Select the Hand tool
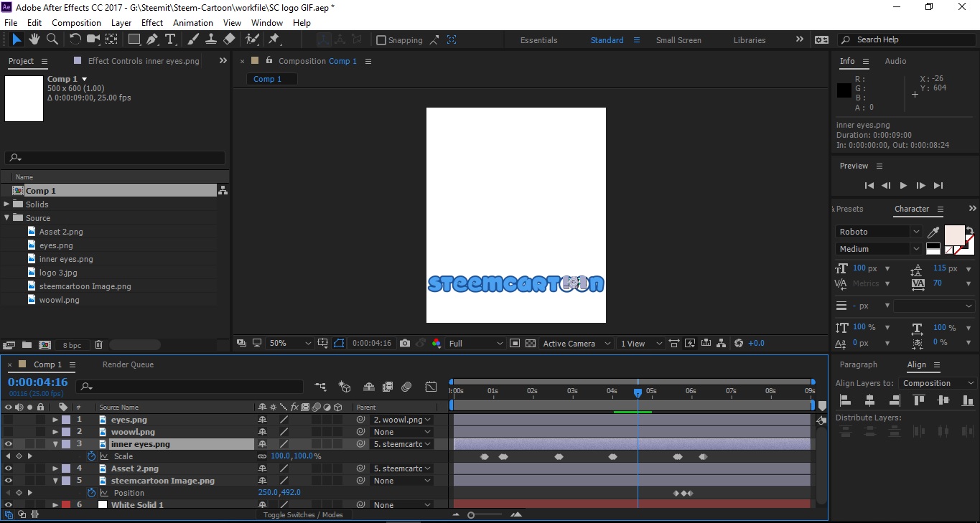980x523 pixels. pyautogui.click(x=34, y=39)
